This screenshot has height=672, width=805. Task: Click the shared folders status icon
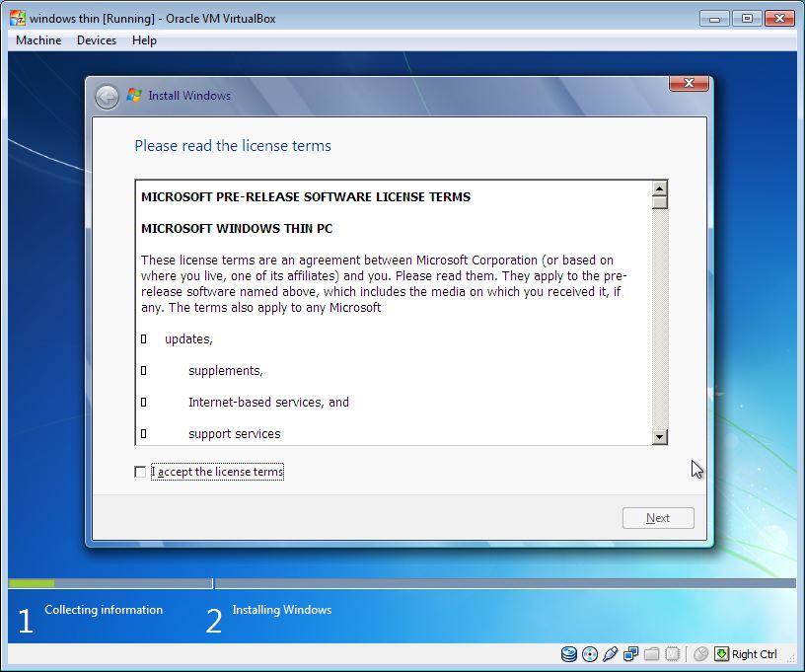tap(651, 654)
